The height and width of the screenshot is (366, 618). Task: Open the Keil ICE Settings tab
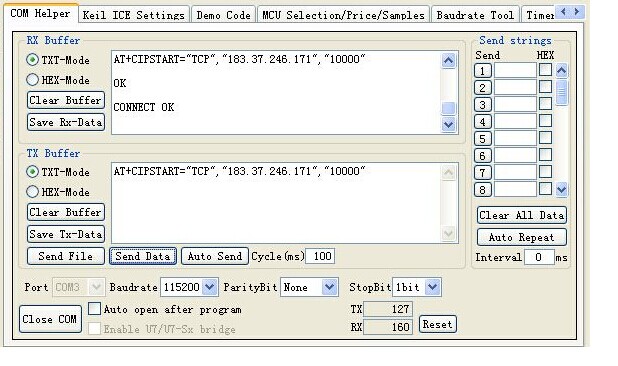pyautogui.click(x=134, y=15)
